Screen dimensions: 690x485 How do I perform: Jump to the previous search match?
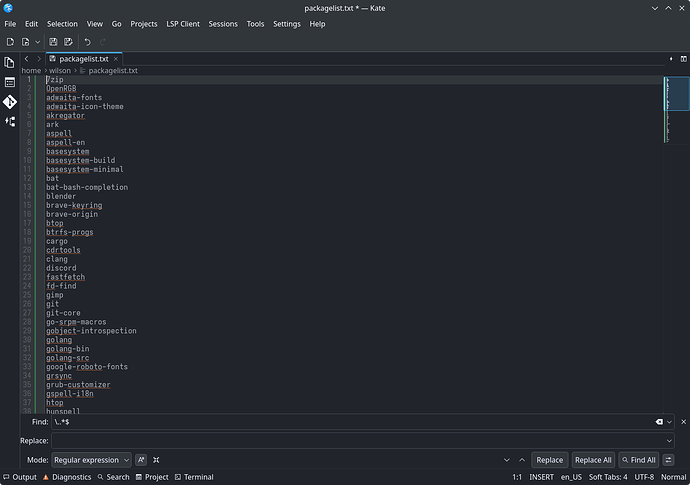522,460
